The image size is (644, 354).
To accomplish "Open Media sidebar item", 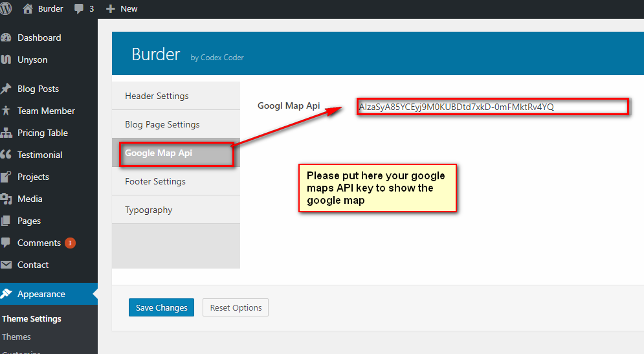I will coord(30,199).
